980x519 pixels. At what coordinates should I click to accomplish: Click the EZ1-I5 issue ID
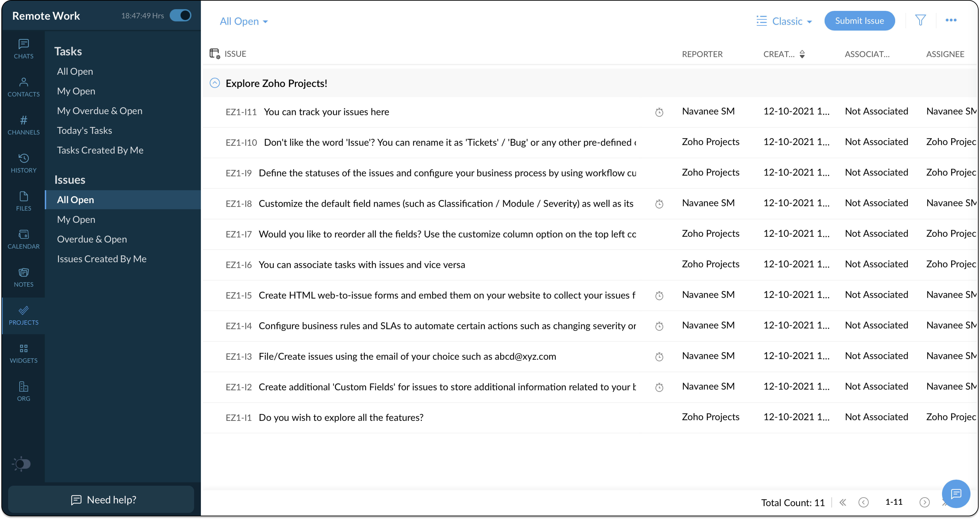coord(239,296)
